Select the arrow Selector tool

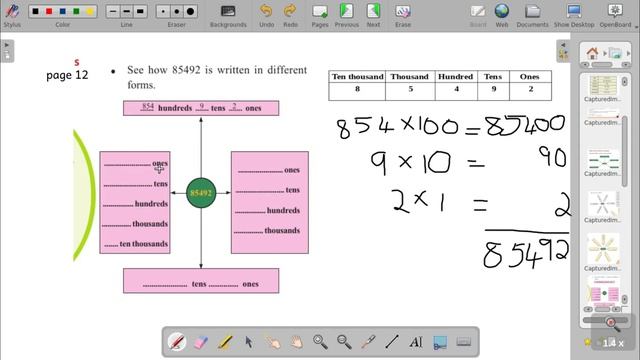249,342
